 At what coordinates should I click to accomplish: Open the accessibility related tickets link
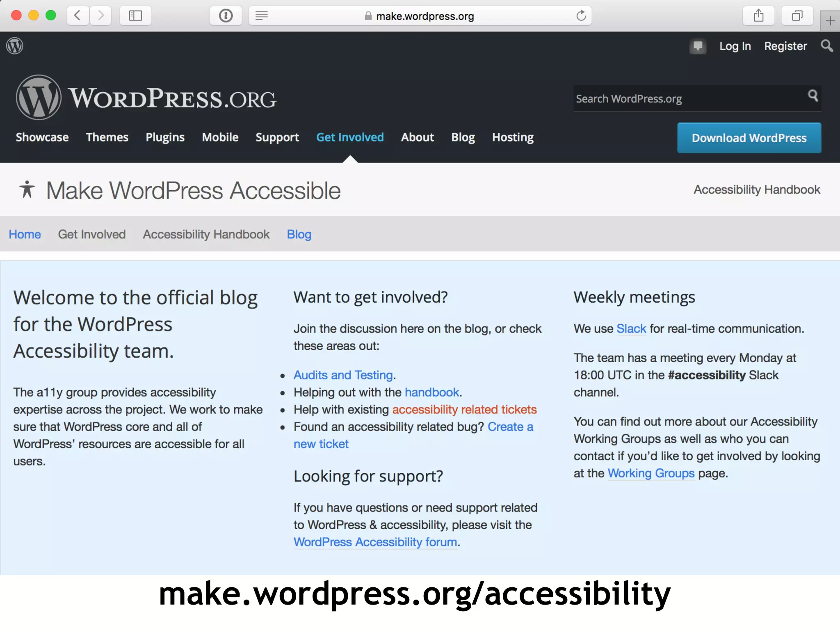coord(464,409)
